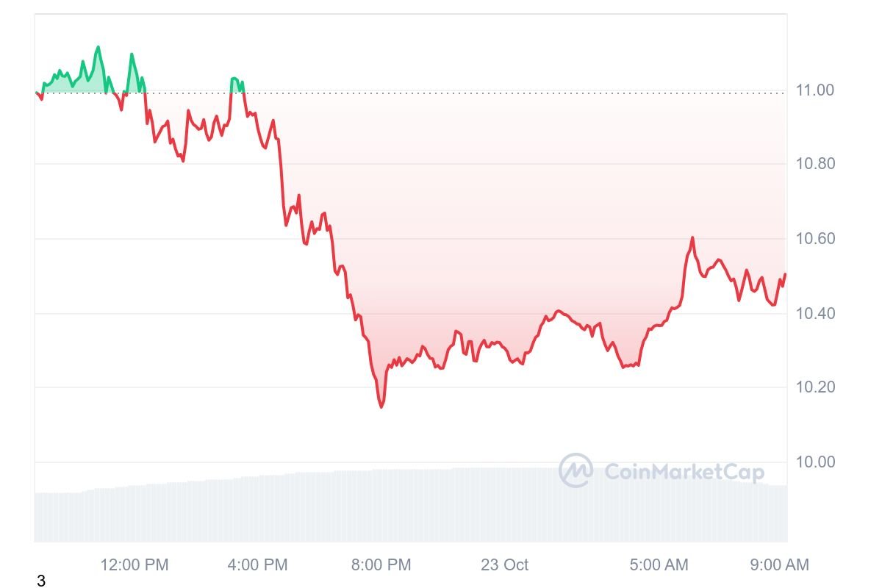Select the 4:00 PM time label
This screenshot has height=588, width=882.
(x=258, y=565)
